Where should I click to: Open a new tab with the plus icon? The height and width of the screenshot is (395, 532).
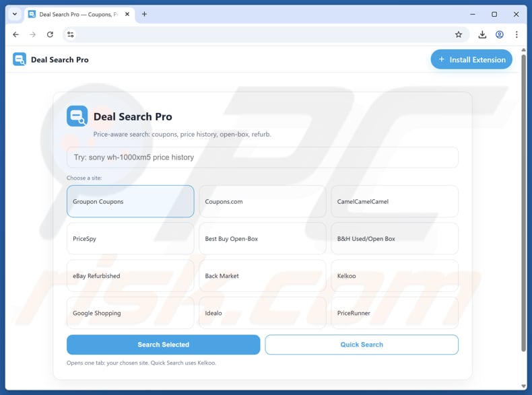coord(144,14)
